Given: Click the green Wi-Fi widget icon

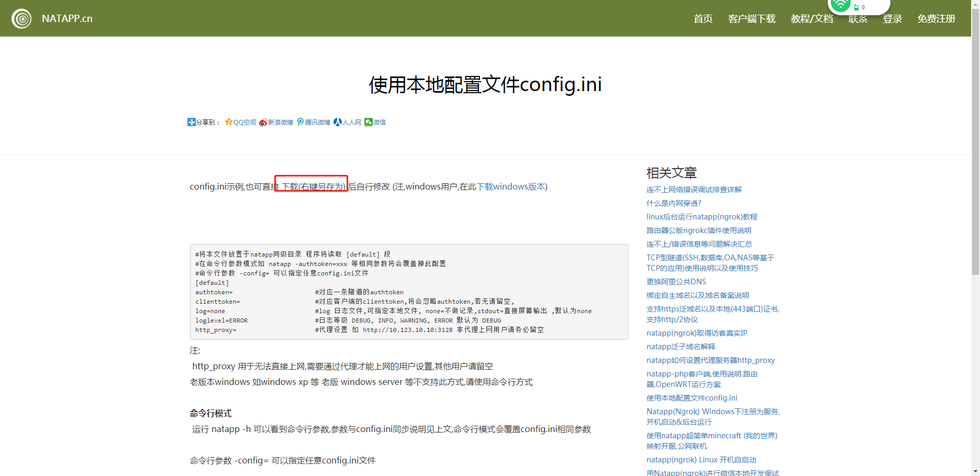Looking at the screenshot, I should coord(840,5).
